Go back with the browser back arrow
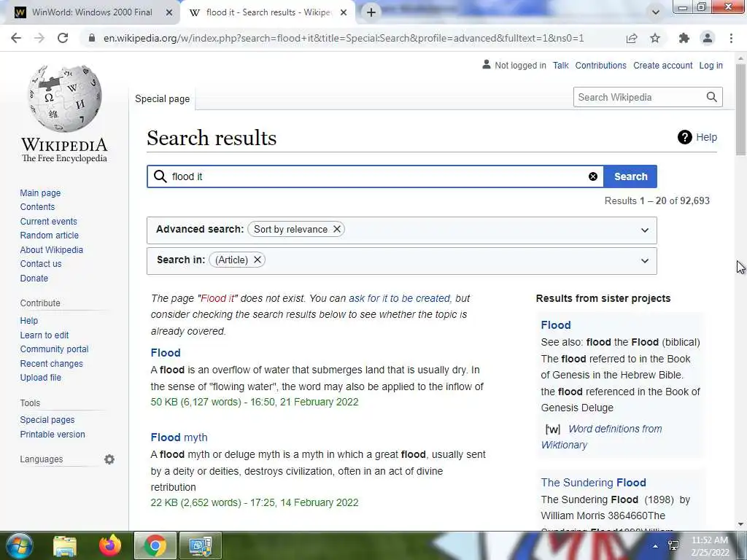The width and height of the screenshot is (747, 560). coord(16,38)
